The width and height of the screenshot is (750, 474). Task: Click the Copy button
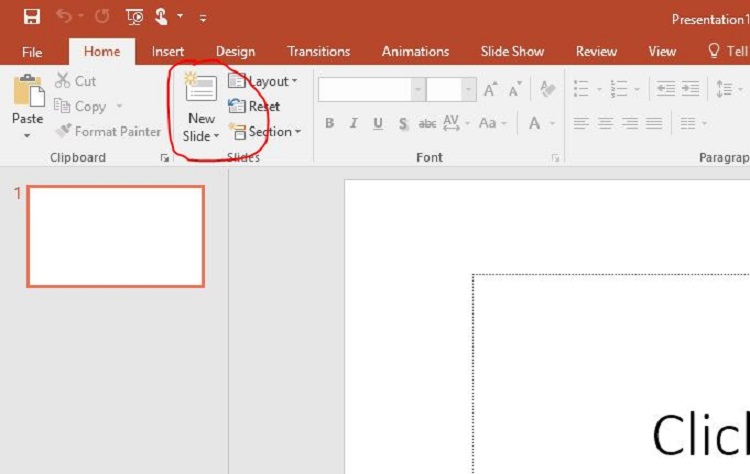pyautogui.click(x=80, y=106)
